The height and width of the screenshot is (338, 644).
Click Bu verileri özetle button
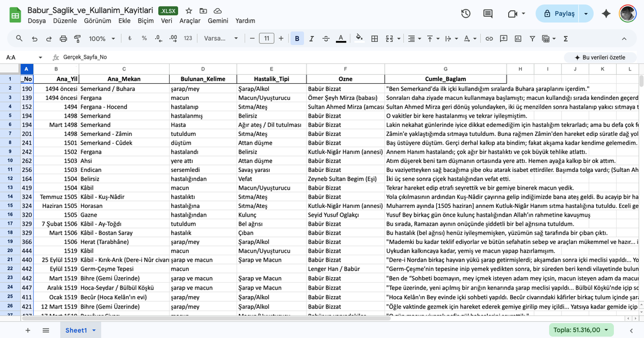click(600, 57)
